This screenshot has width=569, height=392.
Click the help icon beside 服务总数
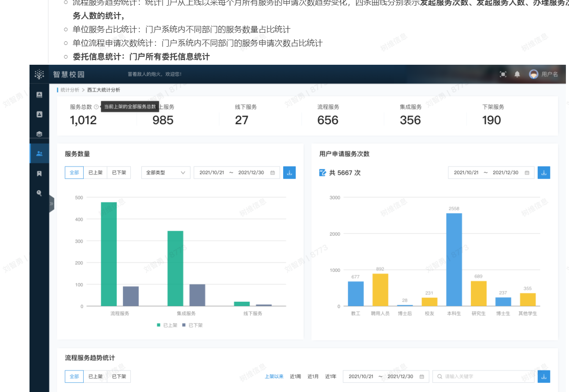96,107
